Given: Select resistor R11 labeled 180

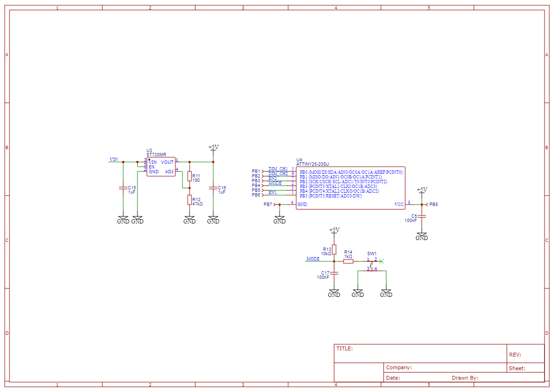Looking at the screenshot, I should tap(189, 176).
